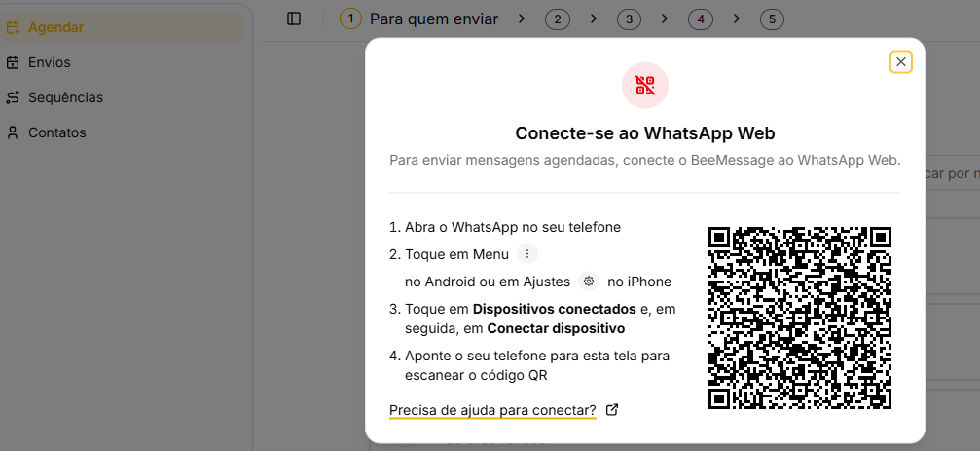Click the partially hidden search field behind dialog
980x451 pixels.
pyautogui.click(x=952, y=174)
